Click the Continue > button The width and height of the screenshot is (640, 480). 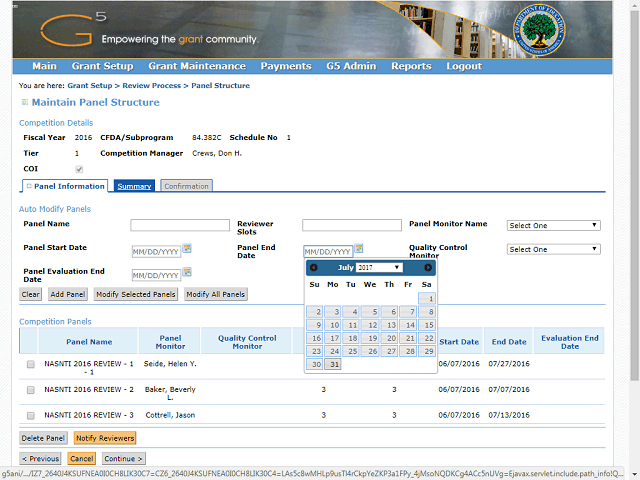pos(124,458)
